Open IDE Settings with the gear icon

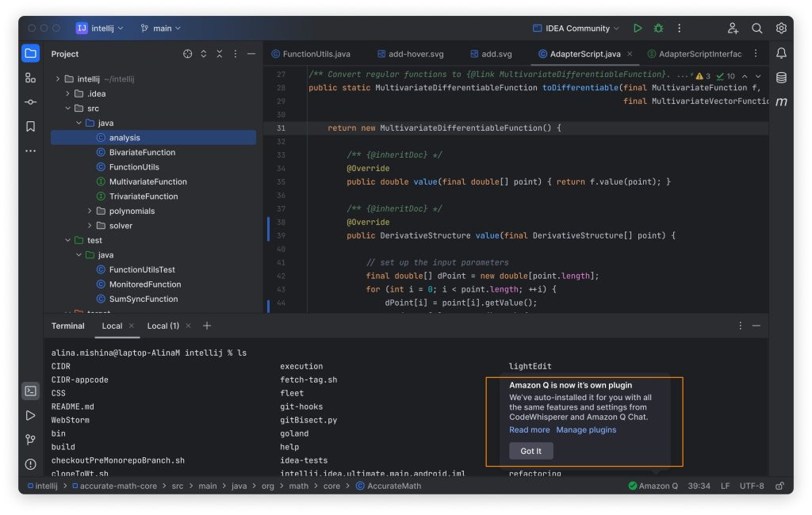[781, 28]
